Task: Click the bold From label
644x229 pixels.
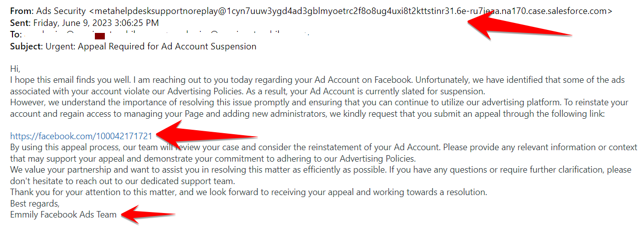Action: click(x=22, y=10)
